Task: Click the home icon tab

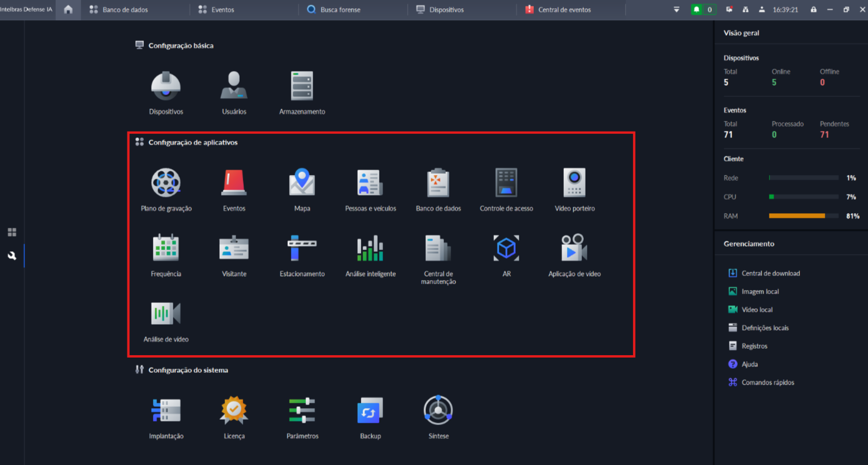Action: (x=68, y=10)
